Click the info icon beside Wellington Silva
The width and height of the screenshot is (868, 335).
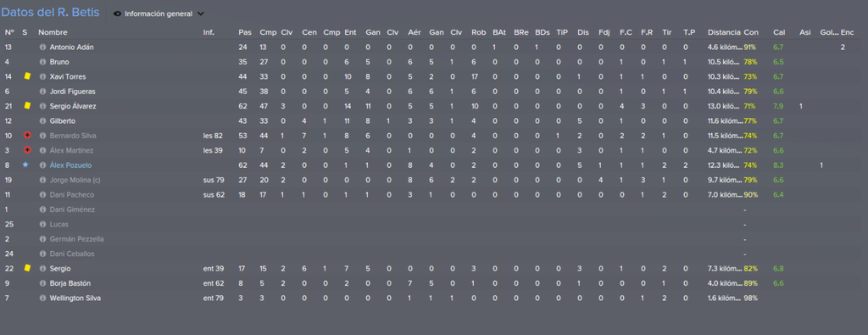(42, 298)
